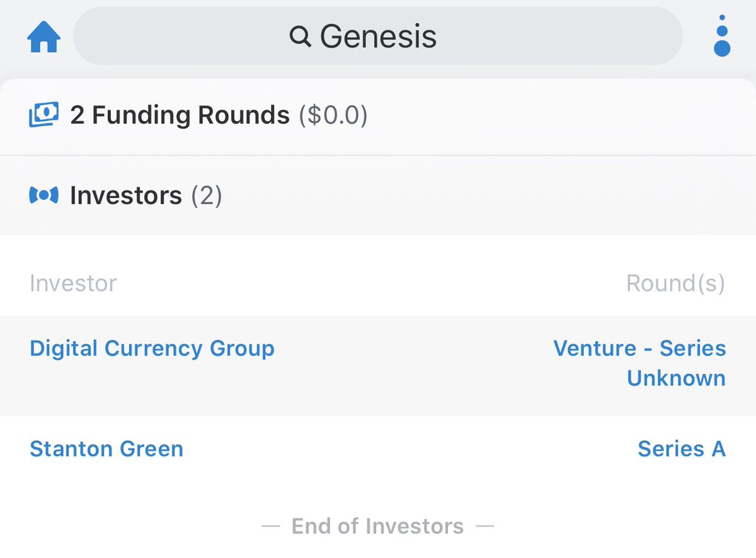Click the word Investors in the section header

coord(126,195)
